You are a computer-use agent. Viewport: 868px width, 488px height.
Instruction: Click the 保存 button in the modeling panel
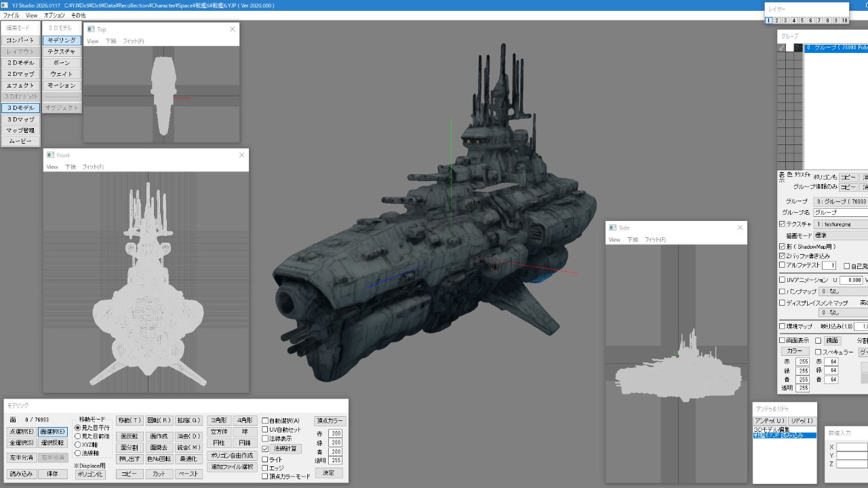coord(52,474)
